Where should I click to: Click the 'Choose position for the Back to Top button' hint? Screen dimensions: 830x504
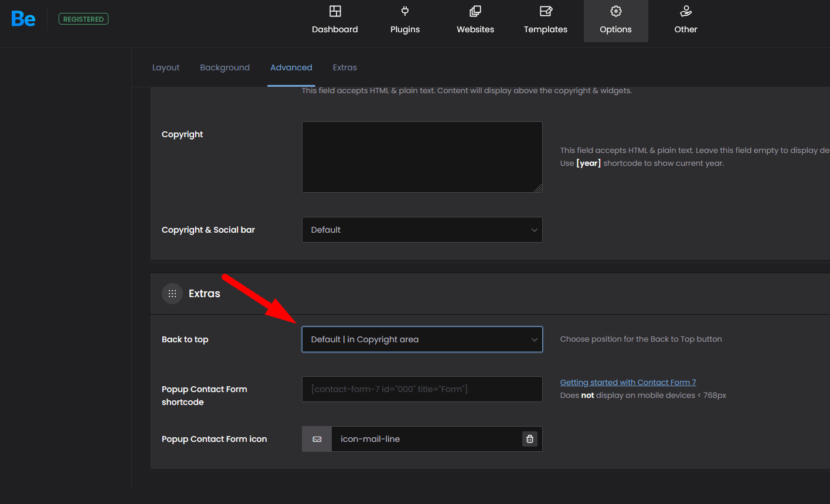(641, 339)
